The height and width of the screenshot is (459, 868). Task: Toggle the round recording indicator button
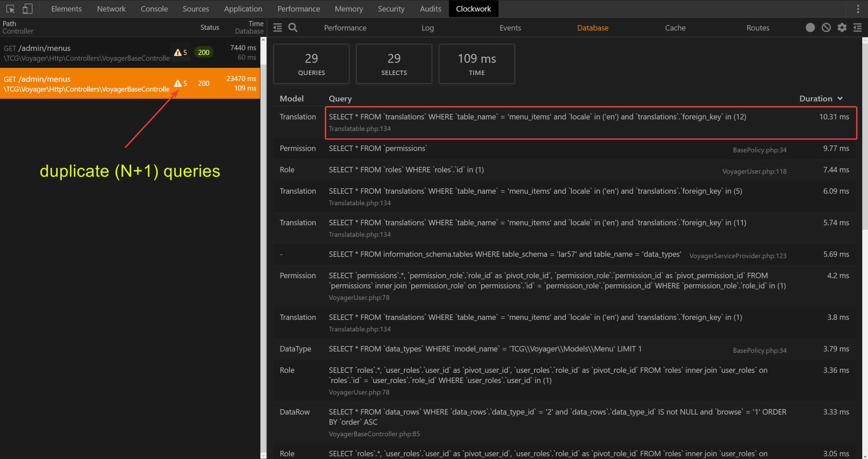click(810, 27)
